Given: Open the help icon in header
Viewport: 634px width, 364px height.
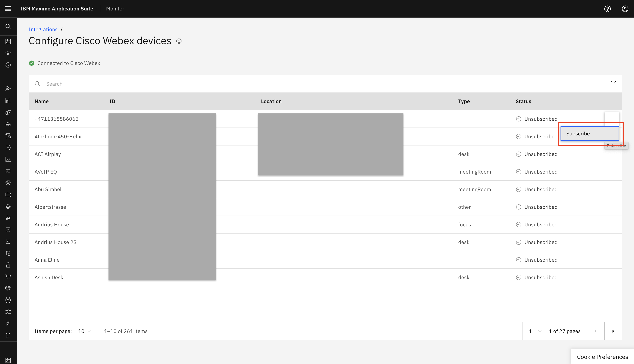Looking at the screenshot, I should tap(607, 9).
